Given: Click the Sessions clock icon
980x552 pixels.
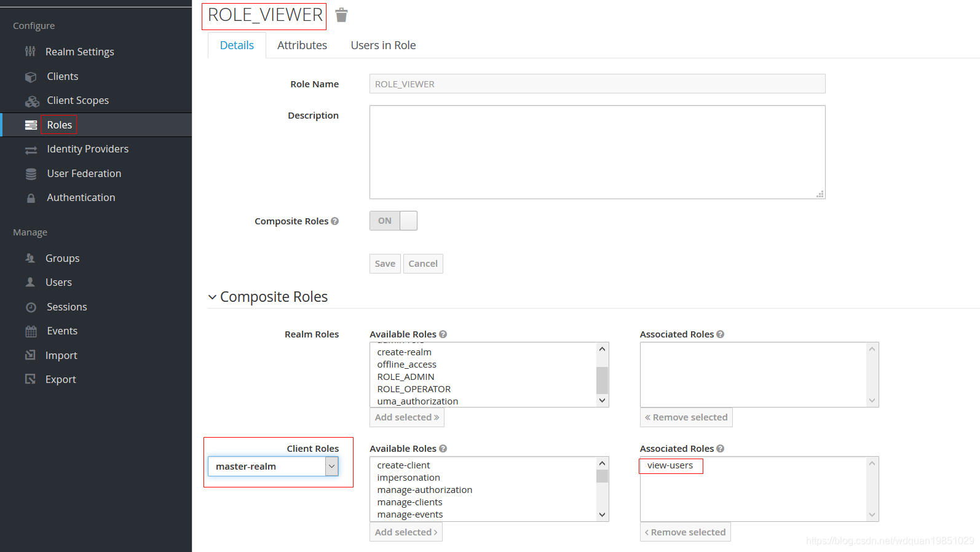Looking at the screenshot, I should [x=31, y=307].
